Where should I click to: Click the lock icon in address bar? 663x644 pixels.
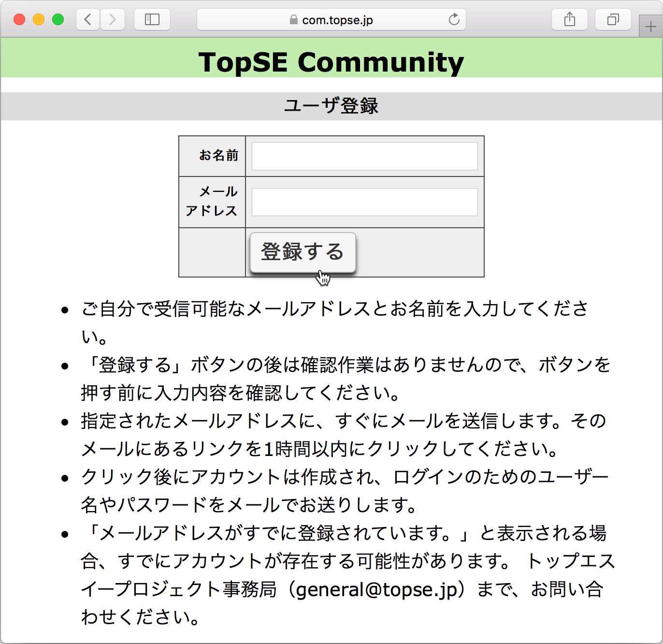pos(293,20)
